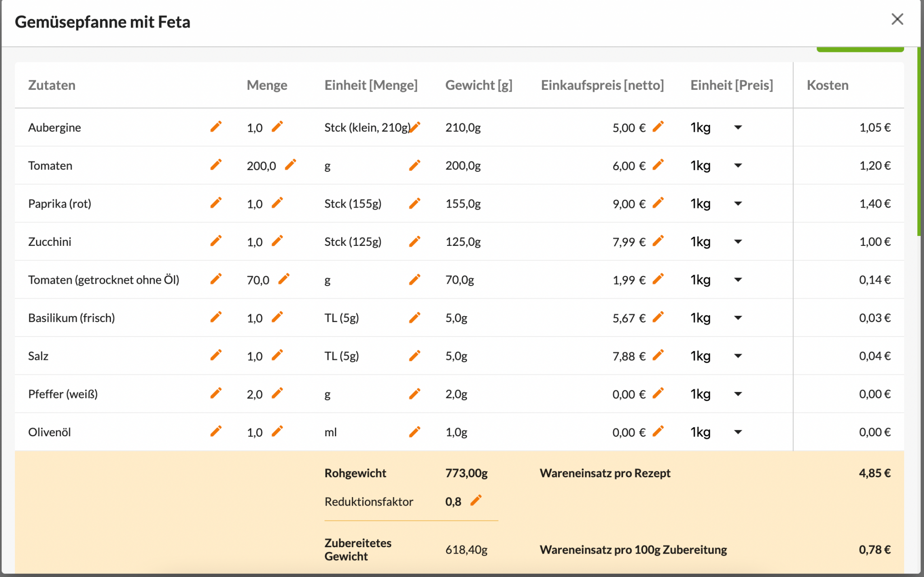Screen dimensions: 924x577
Task: Edit dried Tomaten unit g pencil
Action: (415, 280)
